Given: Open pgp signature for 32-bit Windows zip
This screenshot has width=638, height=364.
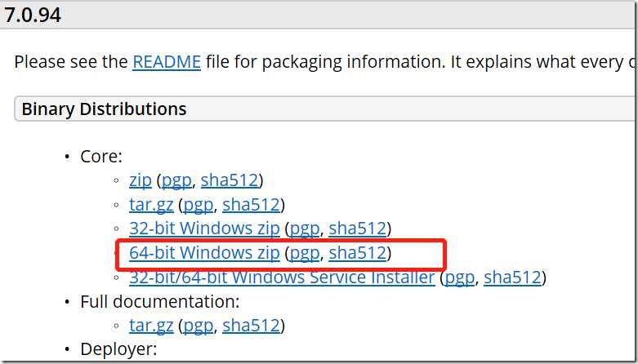Looking at the screenshot, I should click(305, 229).
